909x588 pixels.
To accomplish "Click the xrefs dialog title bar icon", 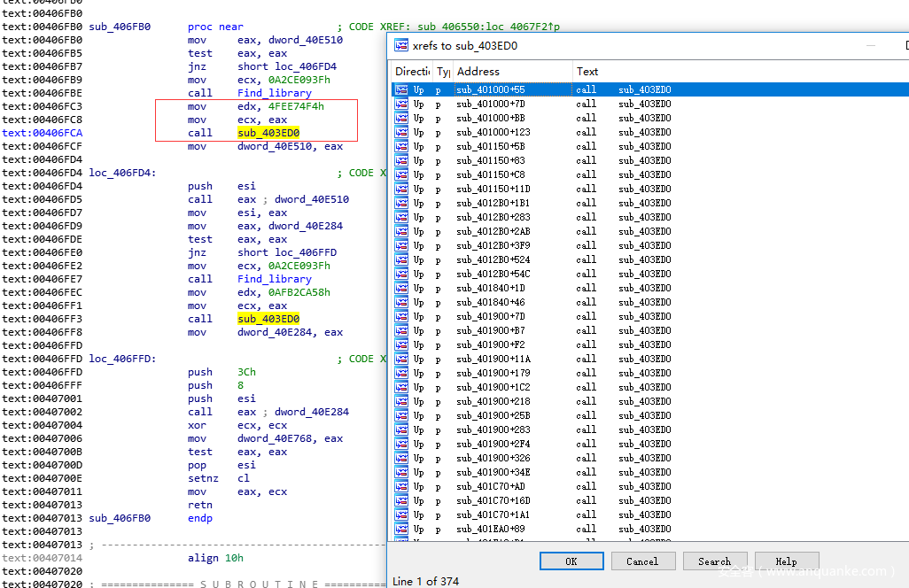I will point(401,45).
